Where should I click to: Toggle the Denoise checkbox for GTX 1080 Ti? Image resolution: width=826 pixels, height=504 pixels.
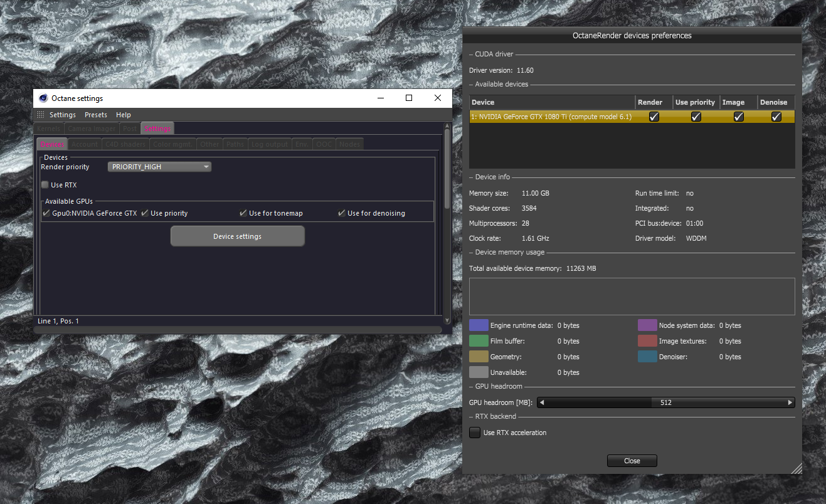[776, 117]
